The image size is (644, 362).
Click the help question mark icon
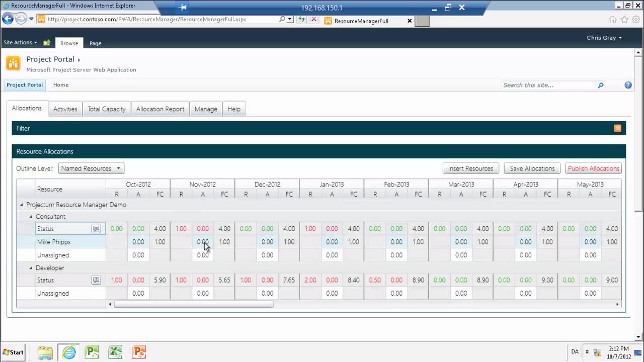click(628, 85)
